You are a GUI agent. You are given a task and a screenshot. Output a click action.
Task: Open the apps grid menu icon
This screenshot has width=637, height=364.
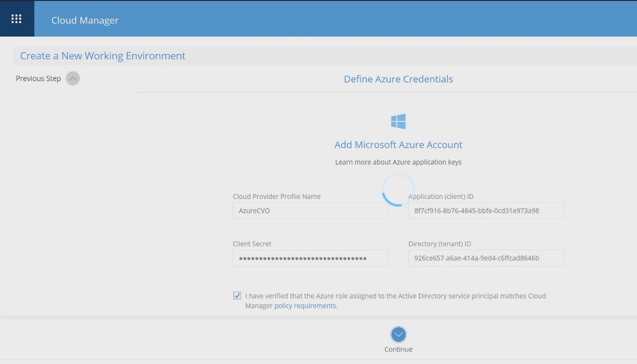pos(17,19)
